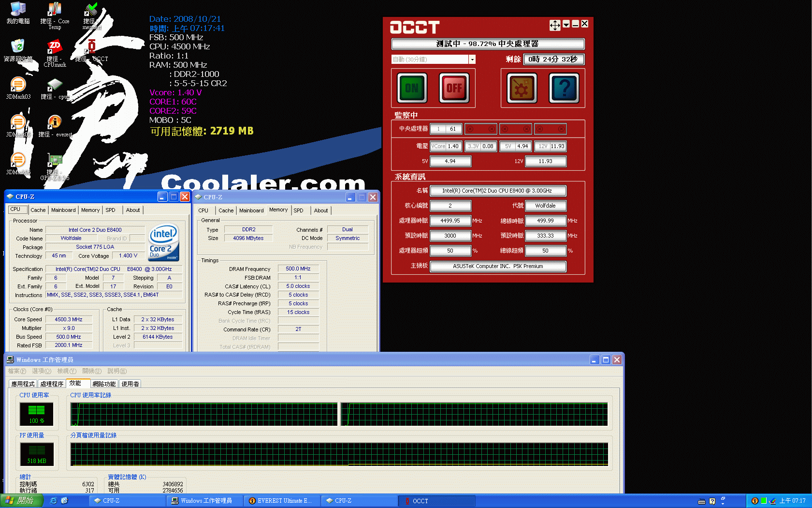
Task: Click OCCT motherboard field ASUSTeK P5K Premium
Action: (498, 266)
